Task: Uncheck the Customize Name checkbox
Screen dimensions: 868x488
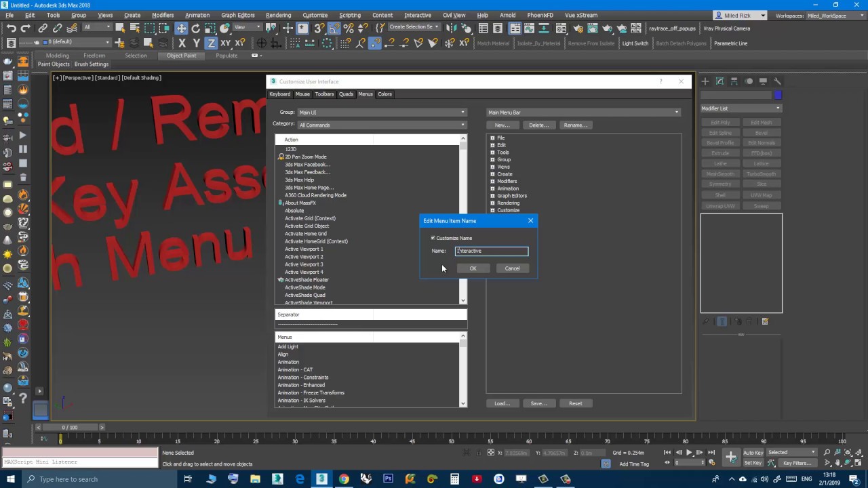Action: click(433, 238)
